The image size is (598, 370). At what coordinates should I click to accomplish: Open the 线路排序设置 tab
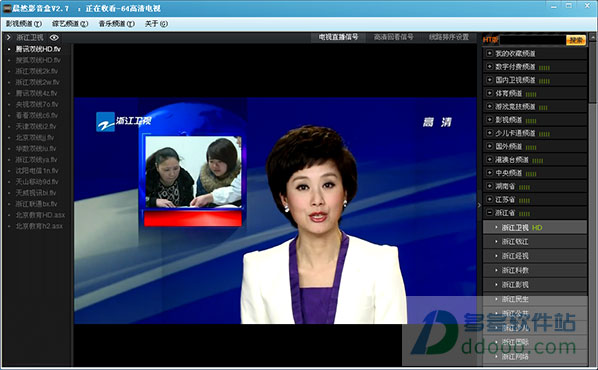point(448,37)
